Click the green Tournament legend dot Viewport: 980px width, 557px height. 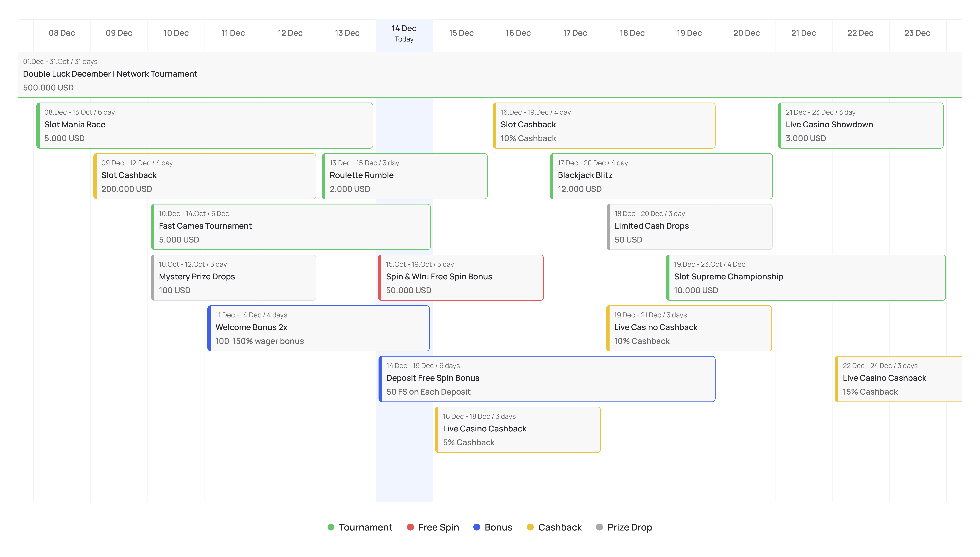pos(331,527)
